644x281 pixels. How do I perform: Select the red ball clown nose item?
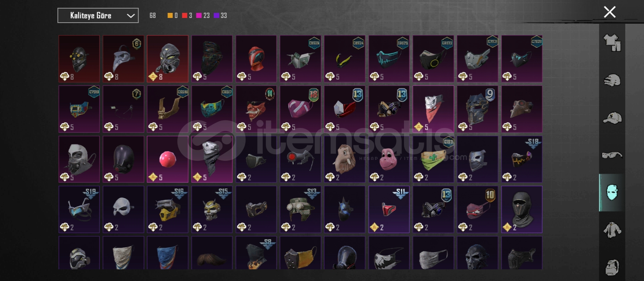pos(167,159)
